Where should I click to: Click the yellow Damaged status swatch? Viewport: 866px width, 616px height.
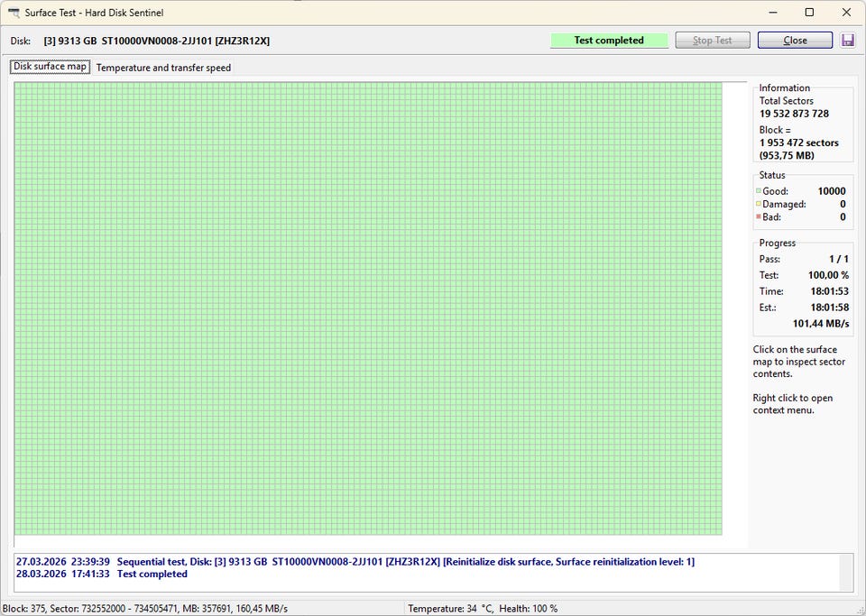[759, 204]
